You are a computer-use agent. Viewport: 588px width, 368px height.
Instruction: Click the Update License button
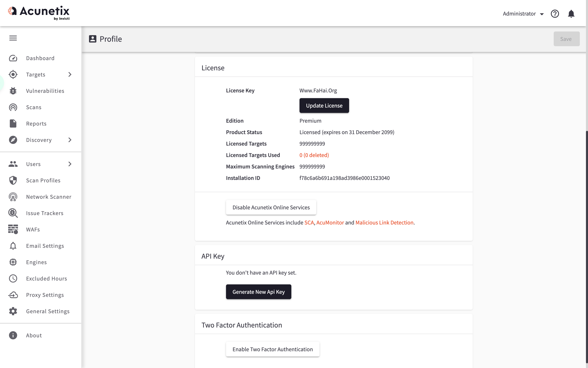pyautogui.click(x=324, y=105)
